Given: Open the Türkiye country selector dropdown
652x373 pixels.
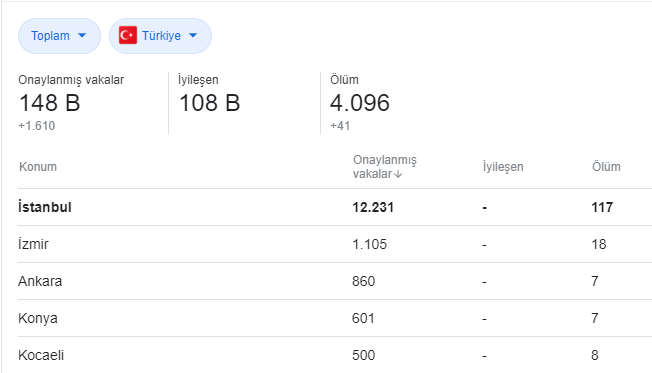Looking at the screenshot, I should pyautogui.click(x=160, y=36).
